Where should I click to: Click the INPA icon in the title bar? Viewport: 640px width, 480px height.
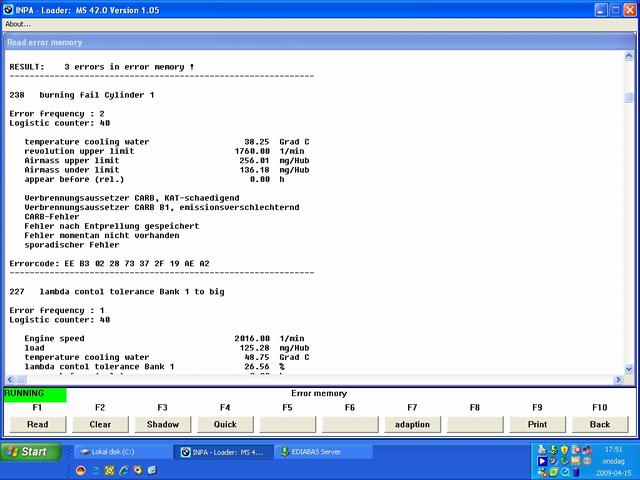9,8
